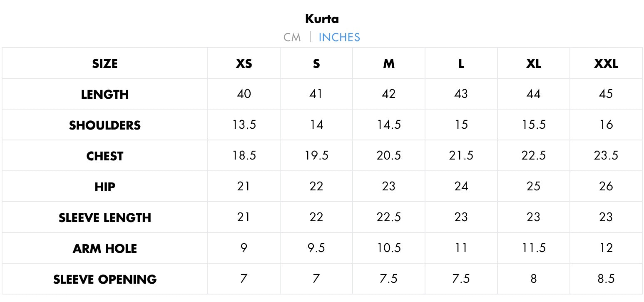The height and width of the screenshot is (302, 644).
Task: Click the SLEEVE LENGTH row label
Action: click(105, 218)
